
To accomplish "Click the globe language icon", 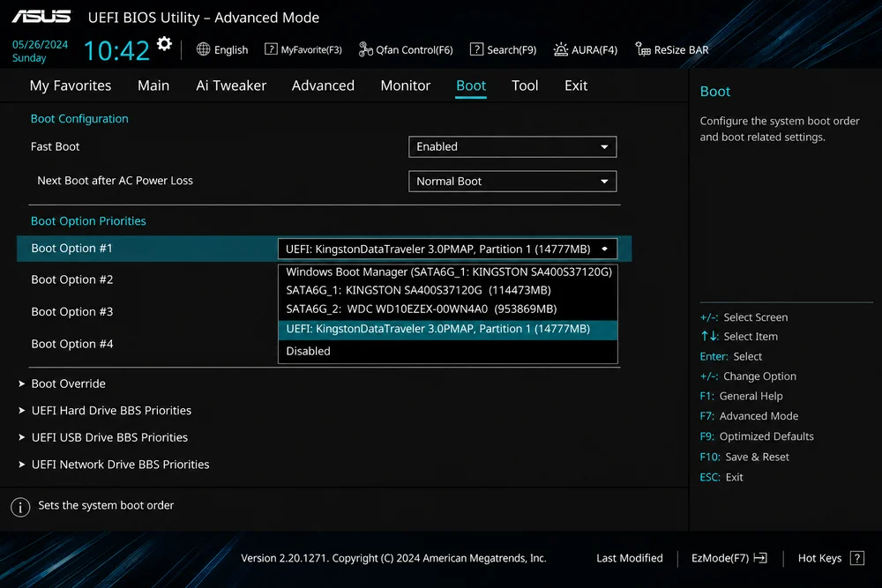I will click(x=203, y=49).
